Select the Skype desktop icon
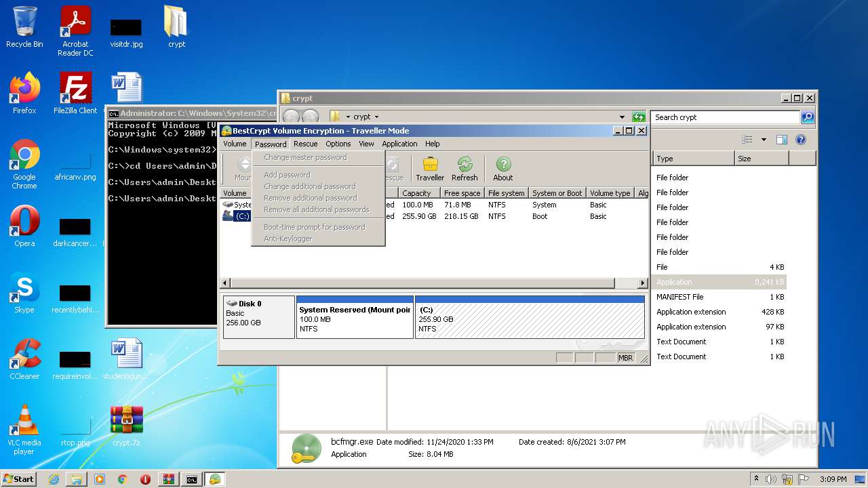The height and width of the screenshot is (488, 868). tap(24, 293)
